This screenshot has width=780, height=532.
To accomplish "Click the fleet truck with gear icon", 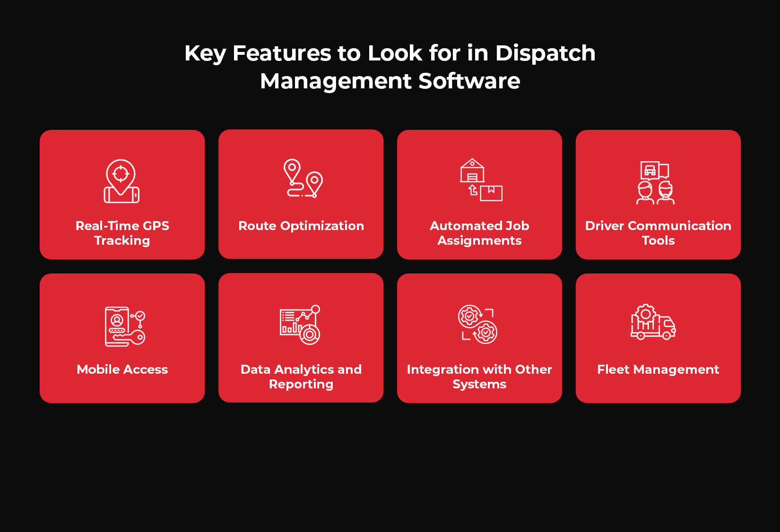I will 653,322.
